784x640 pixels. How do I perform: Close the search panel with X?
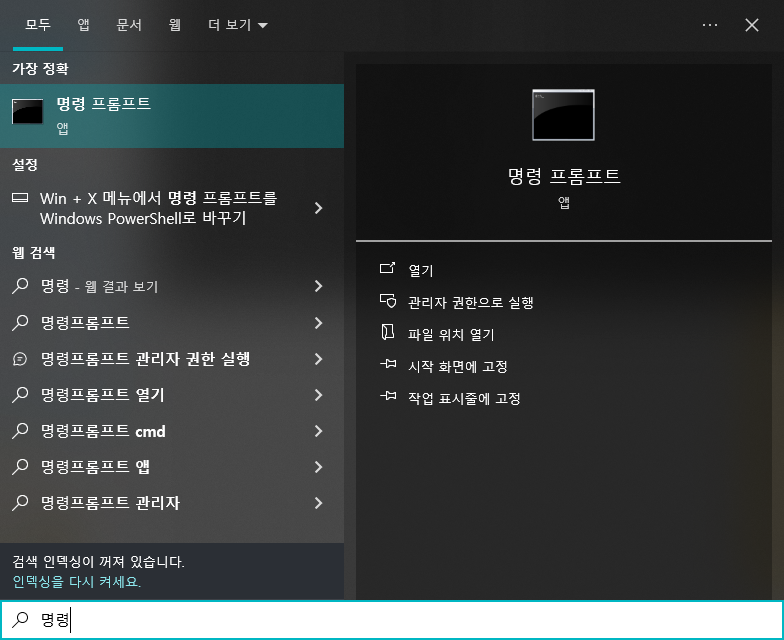coord(752,25)
